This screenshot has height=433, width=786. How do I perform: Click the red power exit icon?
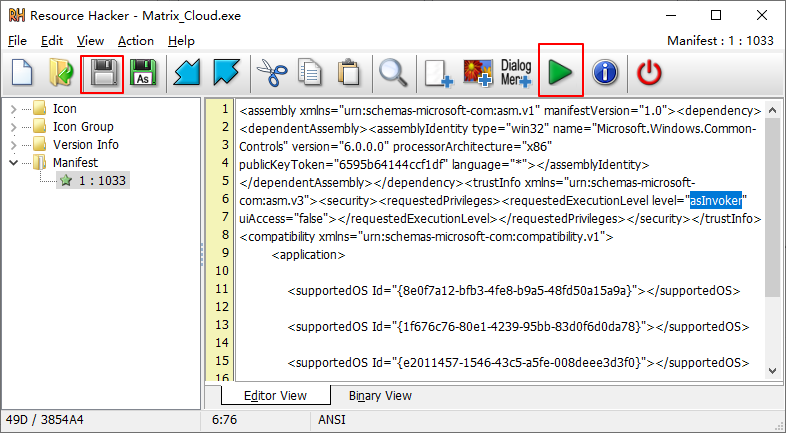(649, 73)
